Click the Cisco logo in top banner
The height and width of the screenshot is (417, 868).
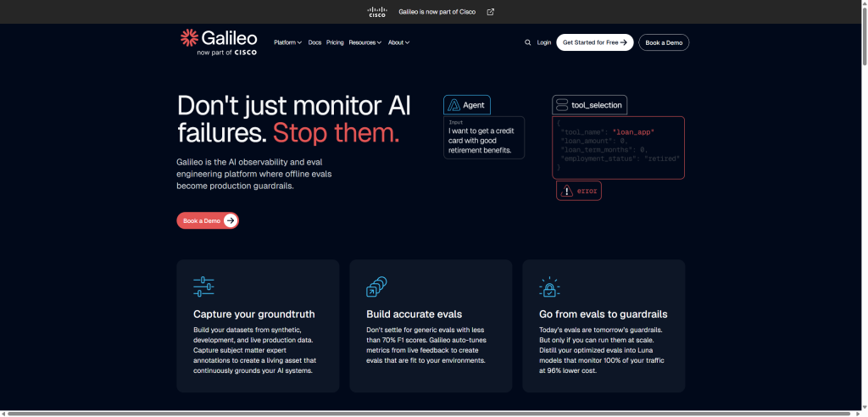376,12
